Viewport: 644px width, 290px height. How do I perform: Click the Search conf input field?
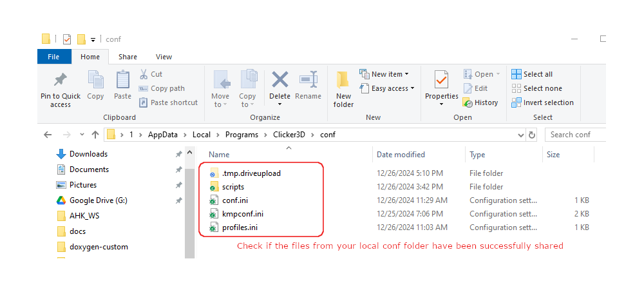(x=575, y=135)
